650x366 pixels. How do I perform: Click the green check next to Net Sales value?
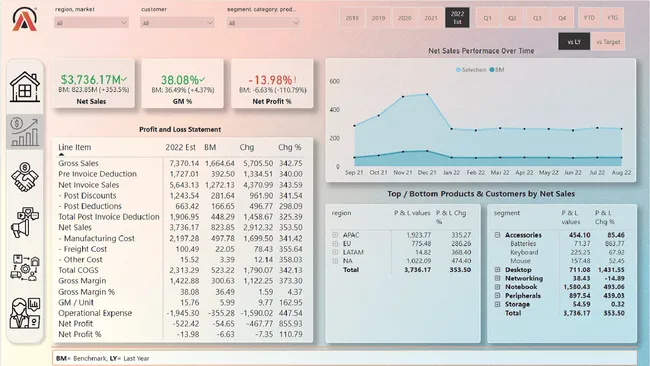[125, 79]
